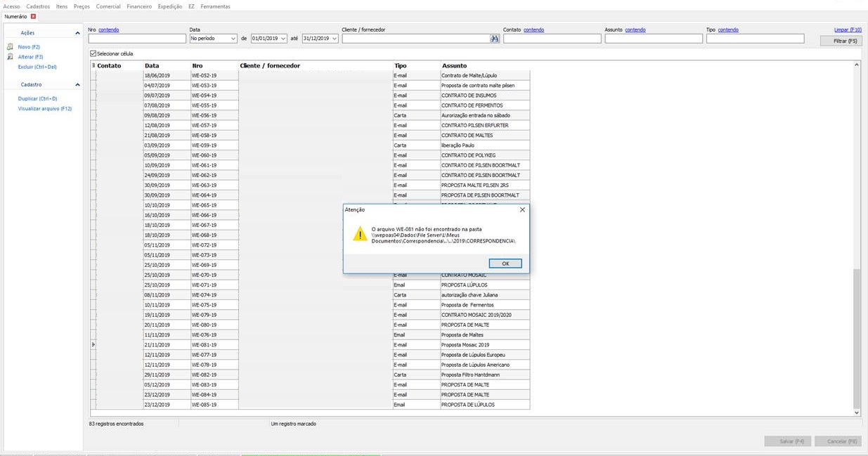
Task: Open the Ferramentas menu
Action: pos(215,6)
